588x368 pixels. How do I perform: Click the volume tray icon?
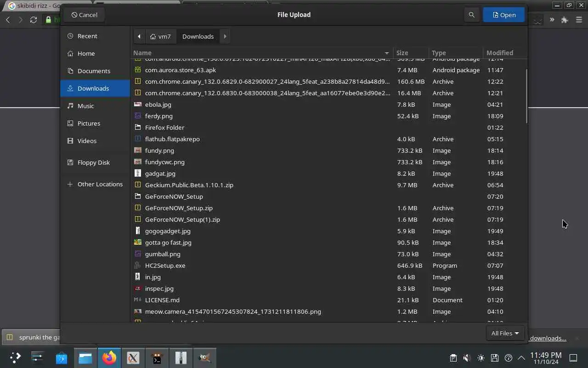467,358
